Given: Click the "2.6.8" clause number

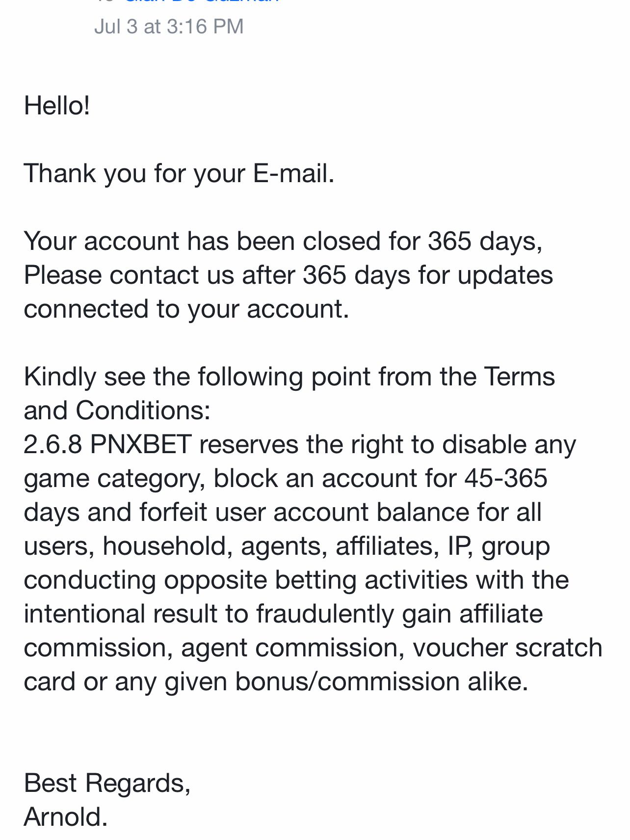Looking at the screenshot, I should point(52,444).
